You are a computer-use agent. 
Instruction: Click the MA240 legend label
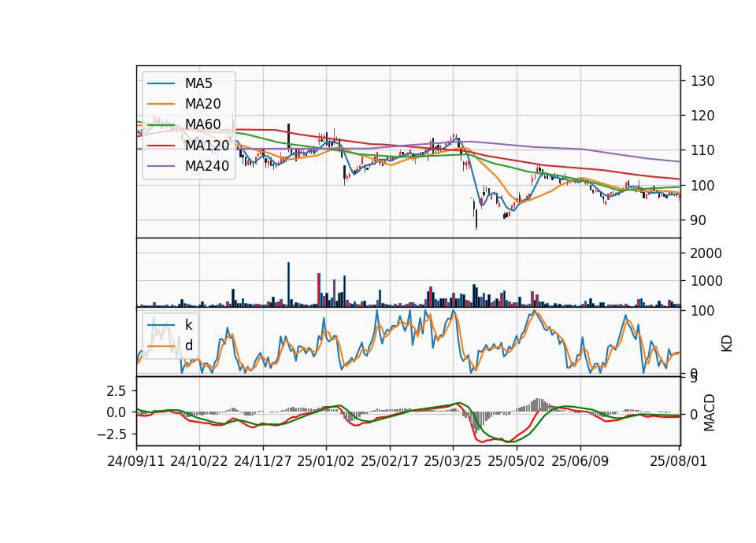[x=207, y=166]
